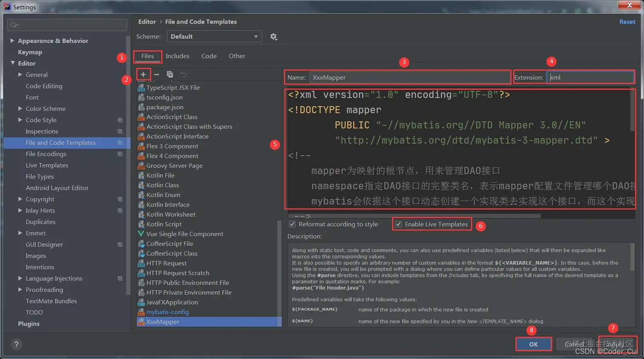The height and width of the screenshot is (359, 644).
Task: Switch to the Other tab
Action: [x=236, y=56]
